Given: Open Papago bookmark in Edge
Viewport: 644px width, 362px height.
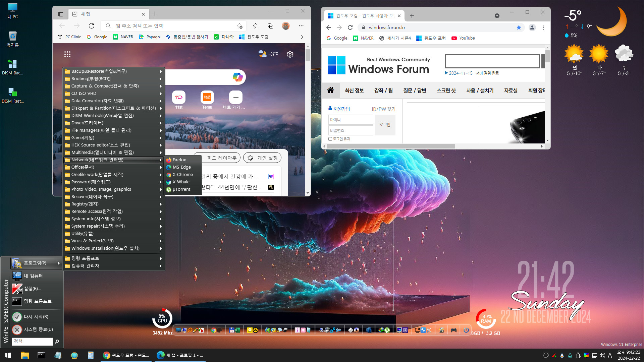Looking at the screenshot, I should point(149,37).
